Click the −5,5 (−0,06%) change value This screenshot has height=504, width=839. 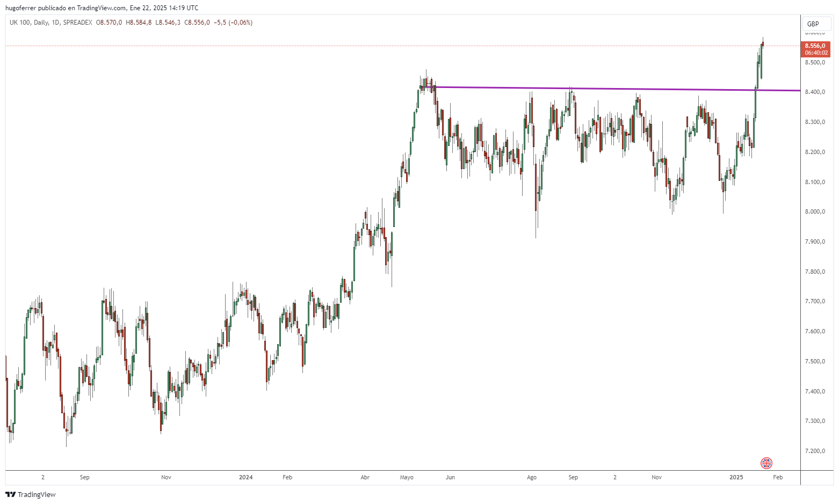pos(233,23)
